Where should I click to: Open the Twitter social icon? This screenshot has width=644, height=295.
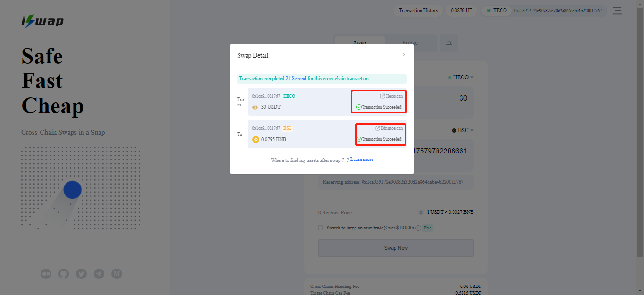82,273
